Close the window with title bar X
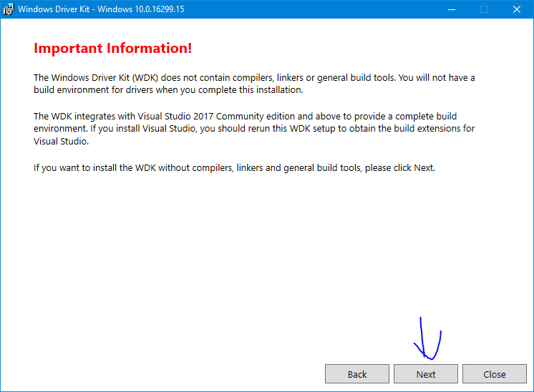This screenshot has width=534, height=392. coord(517,9)
